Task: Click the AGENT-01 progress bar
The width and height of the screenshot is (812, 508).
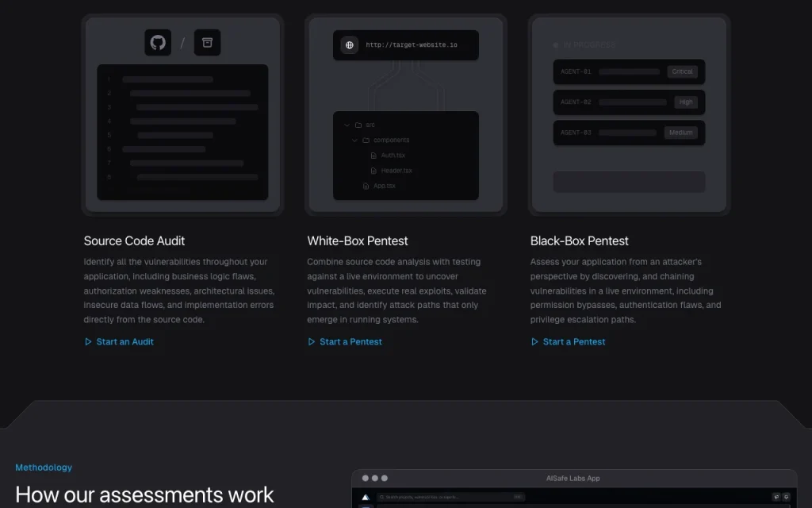Action: click(x=629, y=71)
